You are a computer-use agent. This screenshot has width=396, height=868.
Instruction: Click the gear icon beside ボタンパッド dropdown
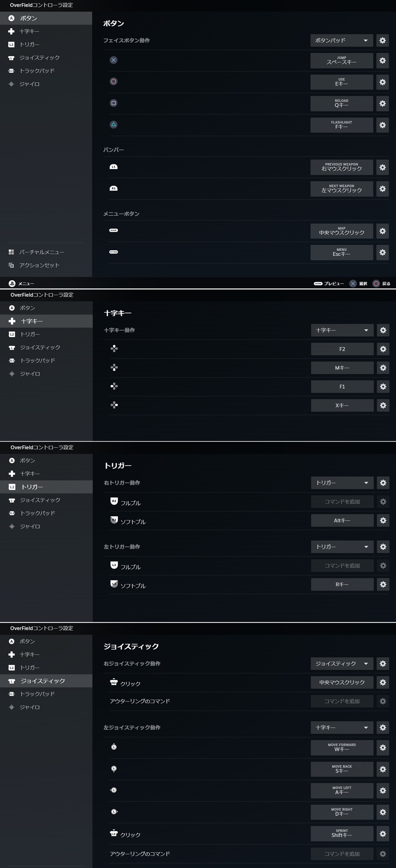(x=382, y=40)
